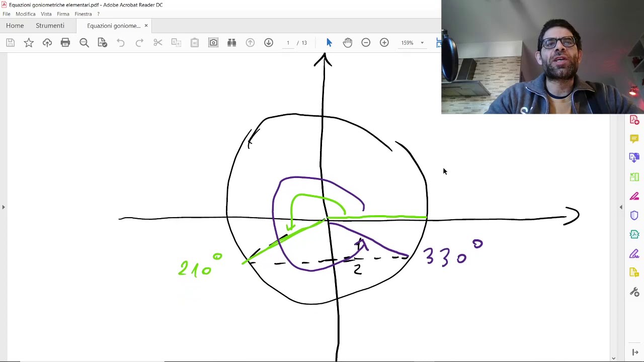
Task: Redo the last action
Action: click(x=139, y=43)
